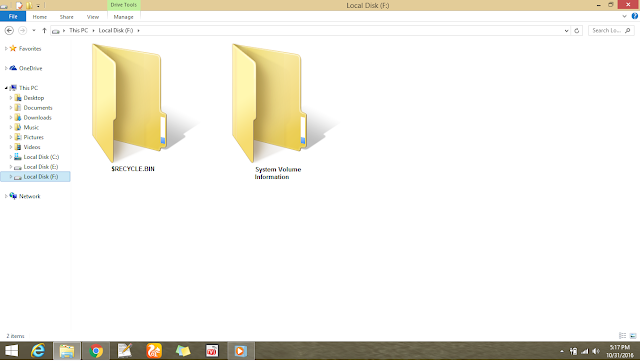640x361 pixels.
Task: Click This PC breadcrumb in address bar
Action: click(x=78, y=30)
